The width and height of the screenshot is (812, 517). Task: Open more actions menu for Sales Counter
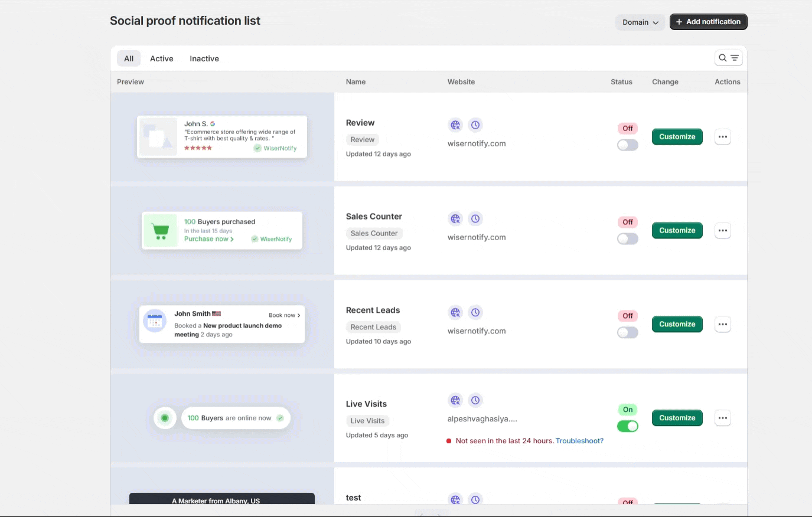point(723,231)
